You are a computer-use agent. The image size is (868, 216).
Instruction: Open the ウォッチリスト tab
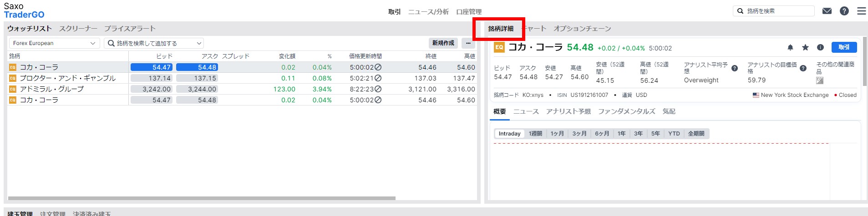[x=30, y=28]
